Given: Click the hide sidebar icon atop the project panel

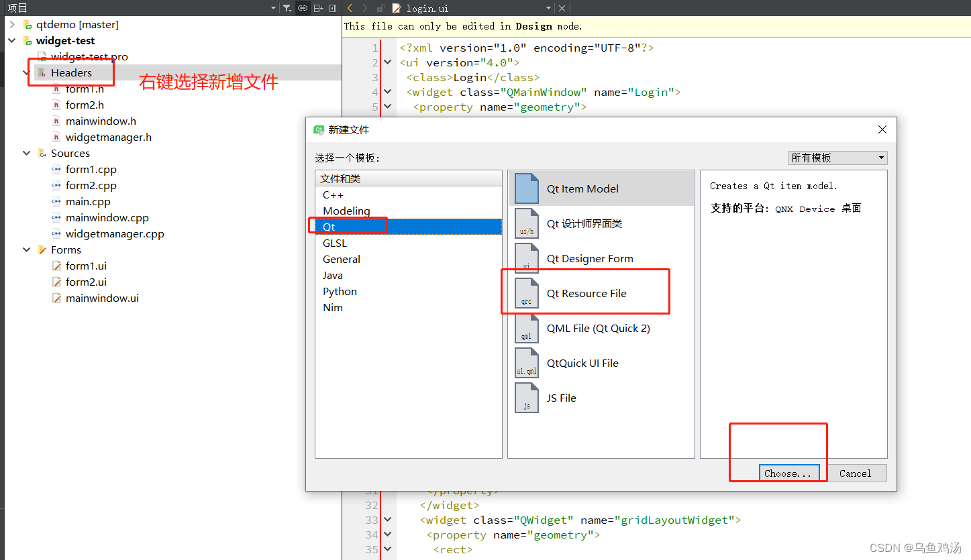Looking at the screenshot, I should tap(331, 8).
